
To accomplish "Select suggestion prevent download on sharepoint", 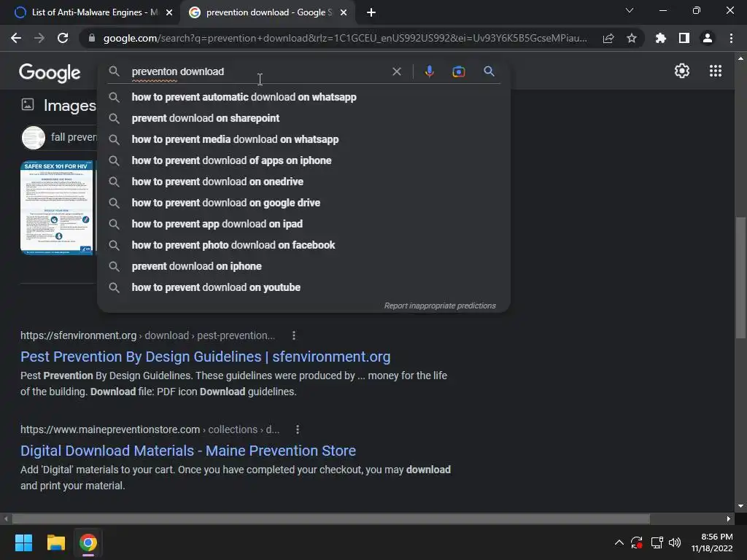I will point(303,118).
